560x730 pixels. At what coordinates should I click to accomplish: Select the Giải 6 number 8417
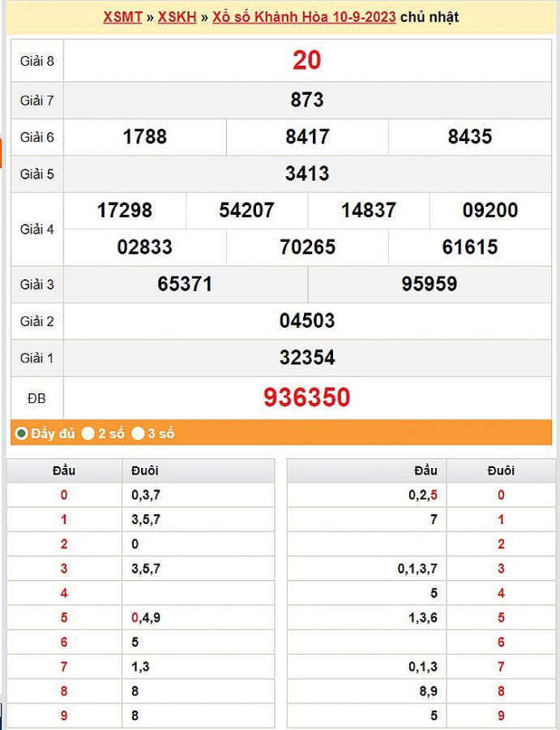307,136
